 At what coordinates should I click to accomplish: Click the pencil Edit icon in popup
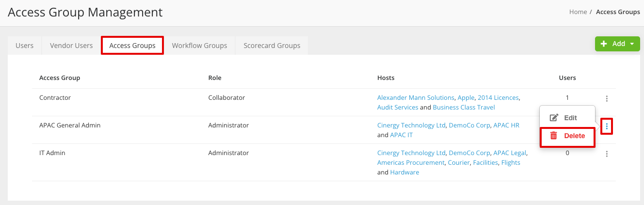coord(553,118)
